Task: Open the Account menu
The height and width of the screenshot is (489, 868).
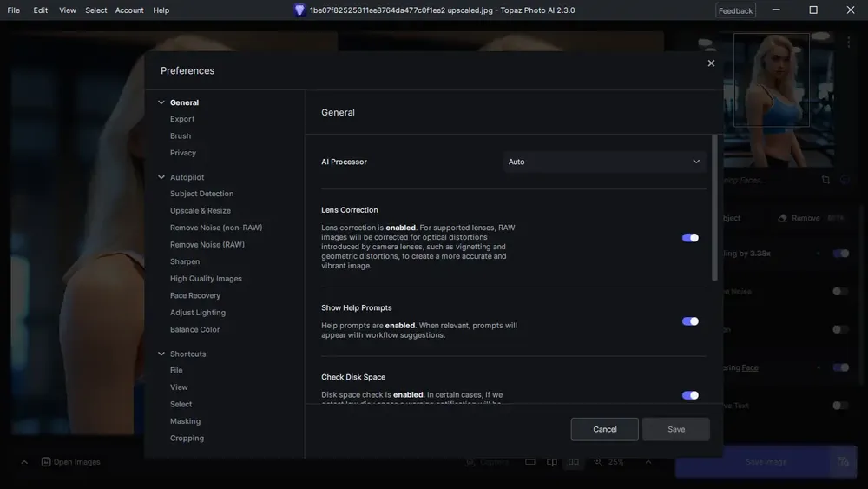Action: click(129, 10)
